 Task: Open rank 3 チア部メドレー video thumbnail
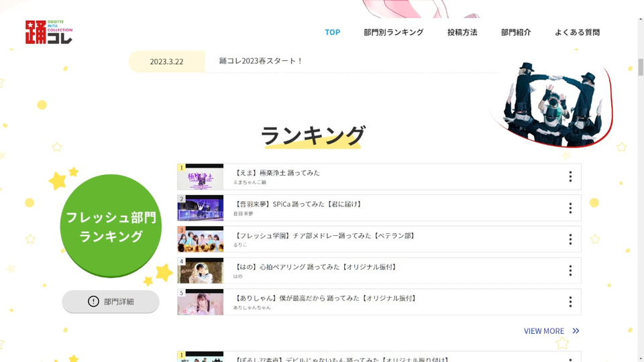pyautogui.click(x=201, y=239)
